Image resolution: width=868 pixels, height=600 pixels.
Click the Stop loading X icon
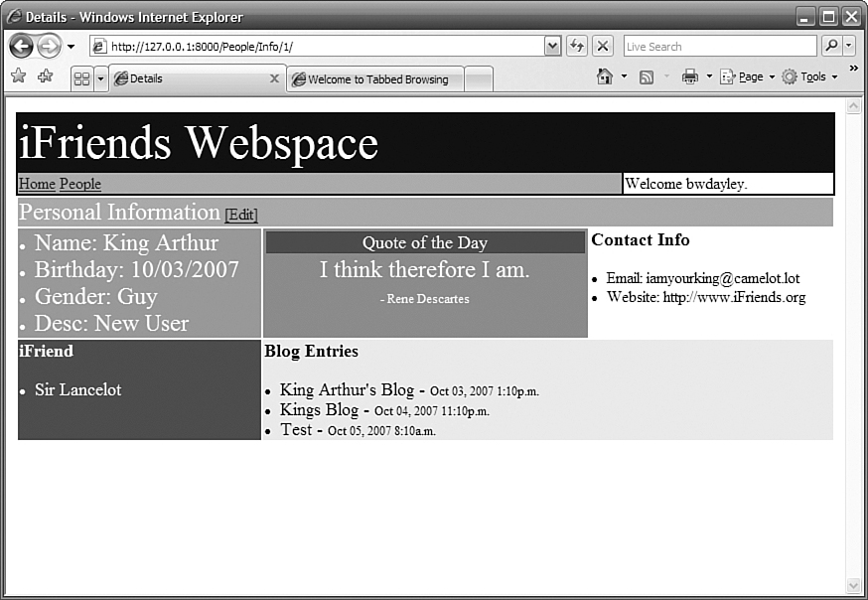tap(603, 46)
